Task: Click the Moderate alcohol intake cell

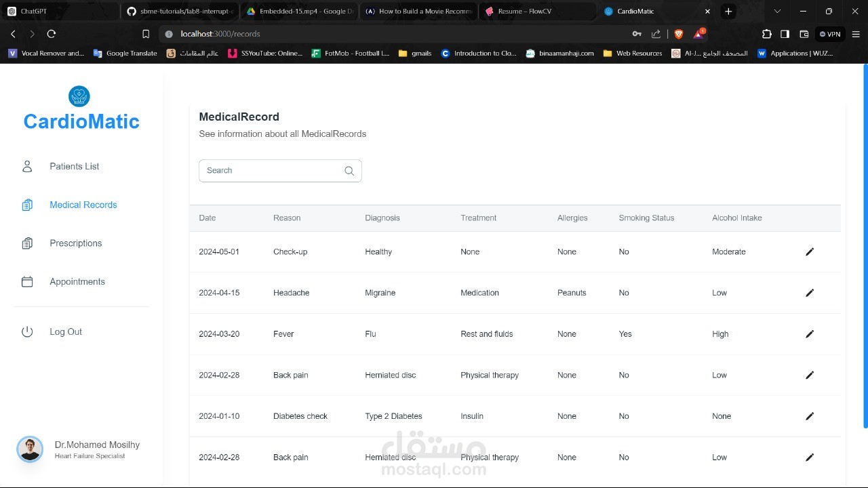Action: [729, 251]
